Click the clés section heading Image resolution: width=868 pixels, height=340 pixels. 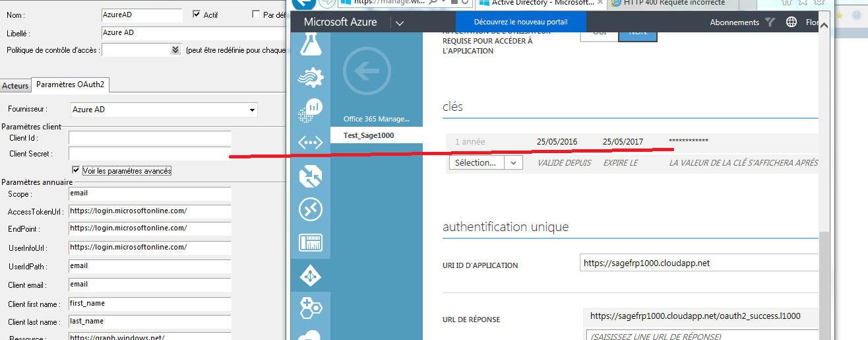tap(452, 107)
